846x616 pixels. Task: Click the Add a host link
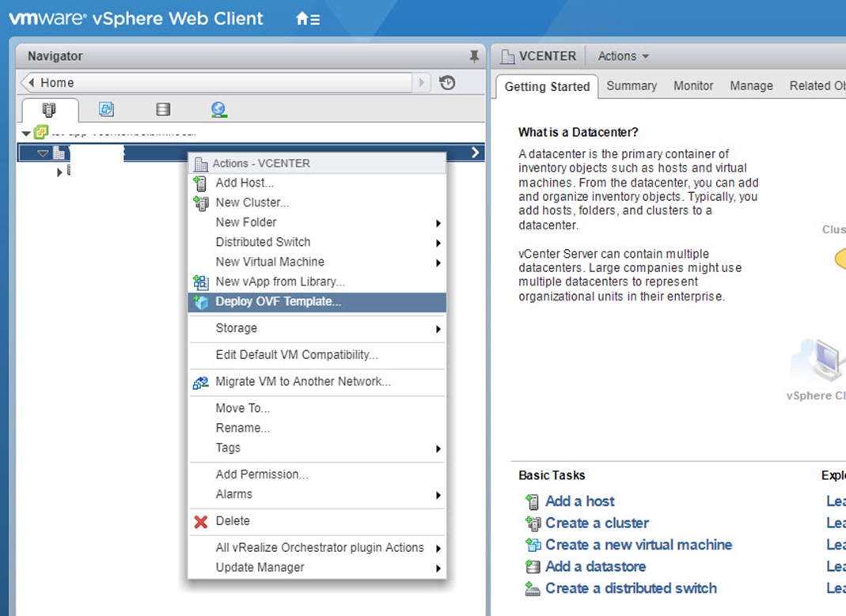click(x=580, y=502)
